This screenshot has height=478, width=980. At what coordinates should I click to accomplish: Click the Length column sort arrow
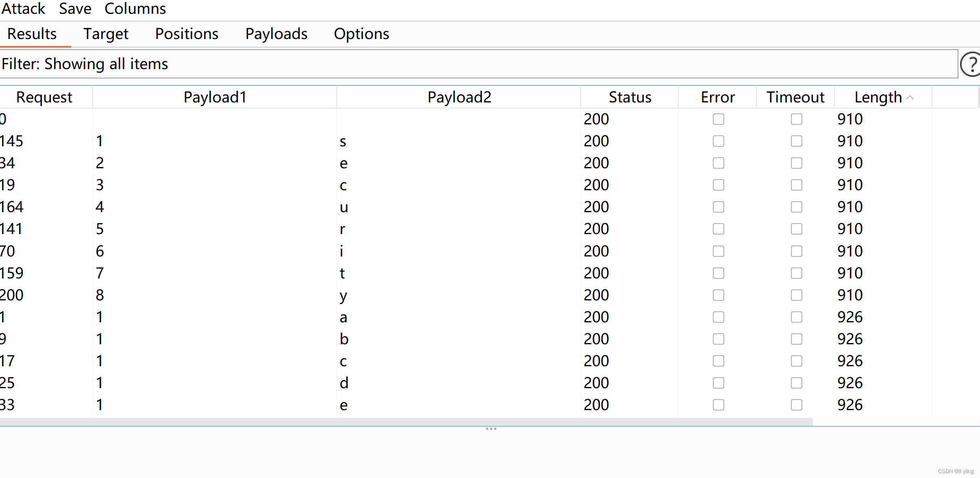[x=910, y=98]
